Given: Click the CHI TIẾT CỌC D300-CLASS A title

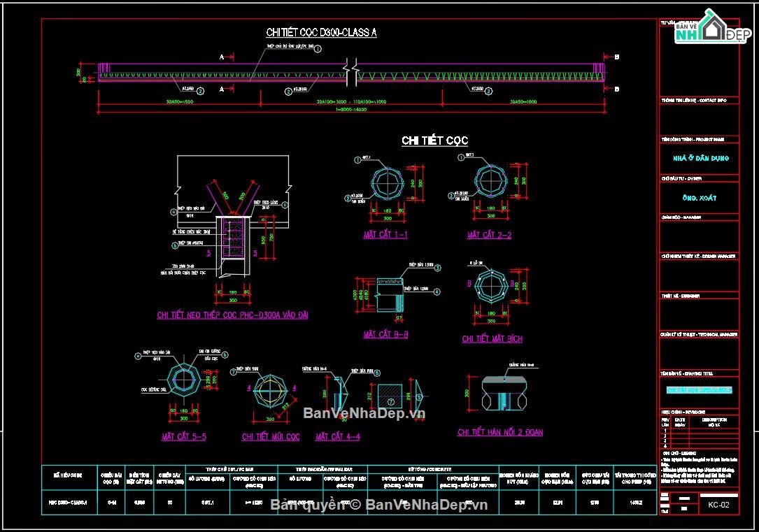Looking at the screenshot, I should 321,32.
